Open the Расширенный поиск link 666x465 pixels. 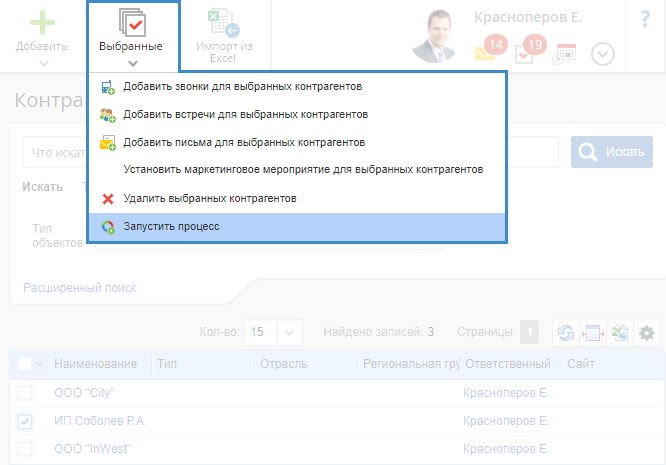pos(80,288)
